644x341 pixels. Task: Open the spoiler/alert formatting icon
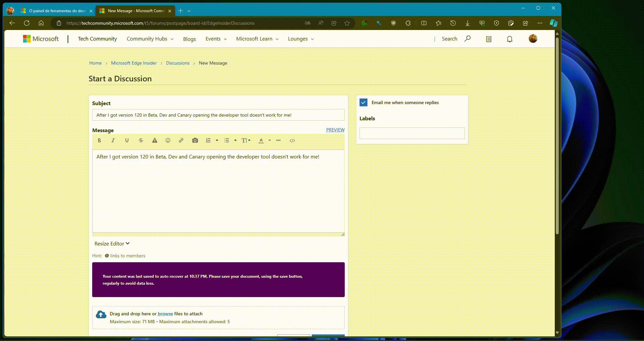pyautogui.click(x=154, y=140)
